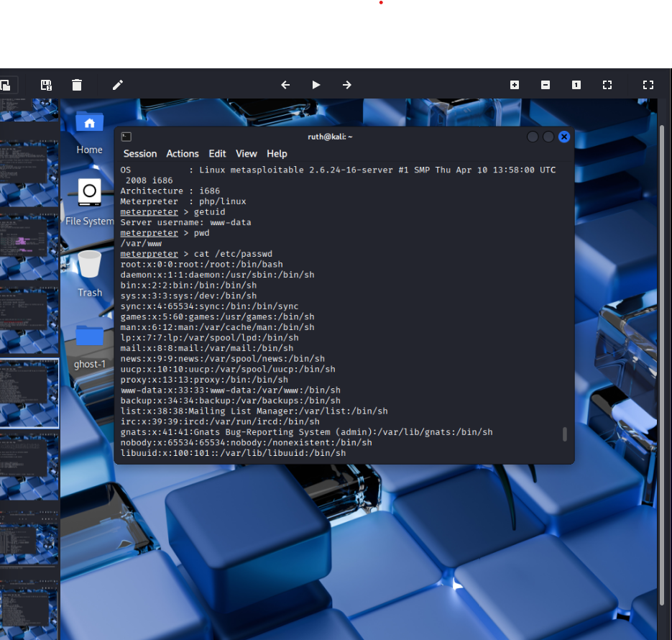The height and width of the screenshot is (640, 672).
Task: Click the 'Server username: www-data' line
Action: tap(185, 222)
